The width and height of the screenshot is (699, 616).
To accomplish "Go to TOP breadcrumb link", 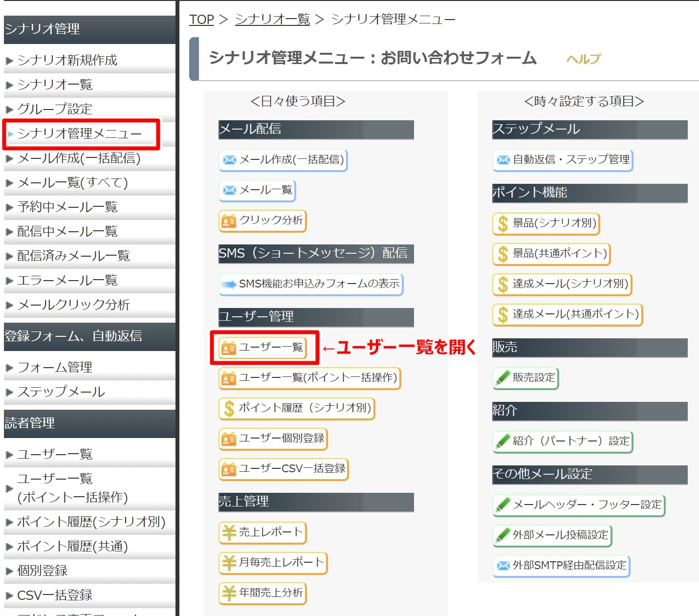I will (201, 20).
